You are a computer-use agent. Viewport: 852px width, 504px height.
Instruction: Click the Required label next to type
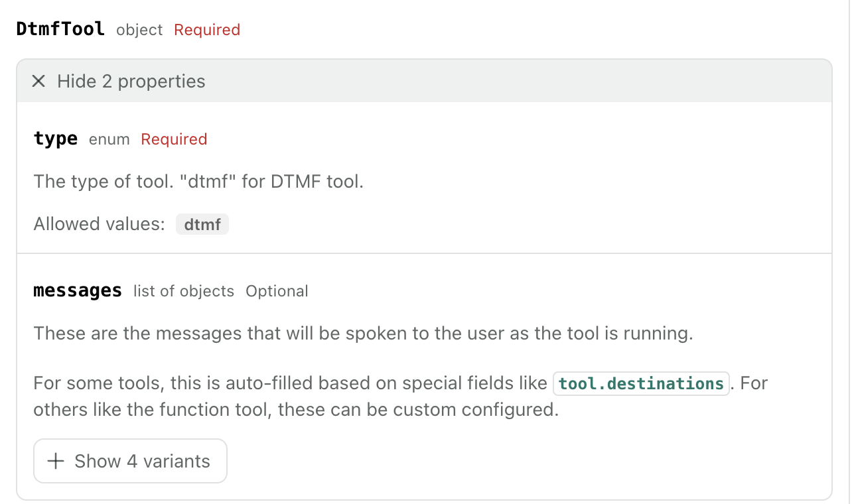point(174,139)
